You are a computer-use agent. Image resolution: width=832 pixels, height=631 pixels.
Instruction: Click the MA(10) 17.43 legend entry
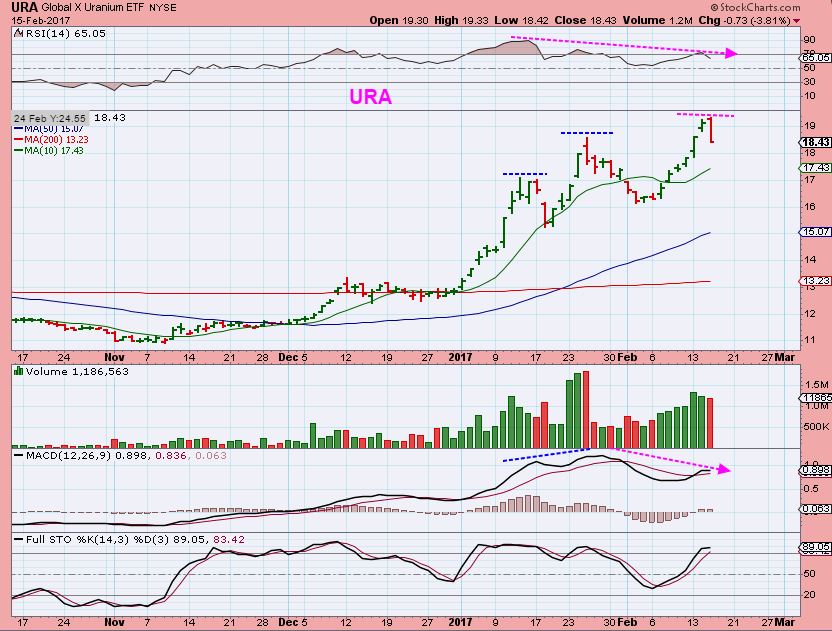[48, 151]
